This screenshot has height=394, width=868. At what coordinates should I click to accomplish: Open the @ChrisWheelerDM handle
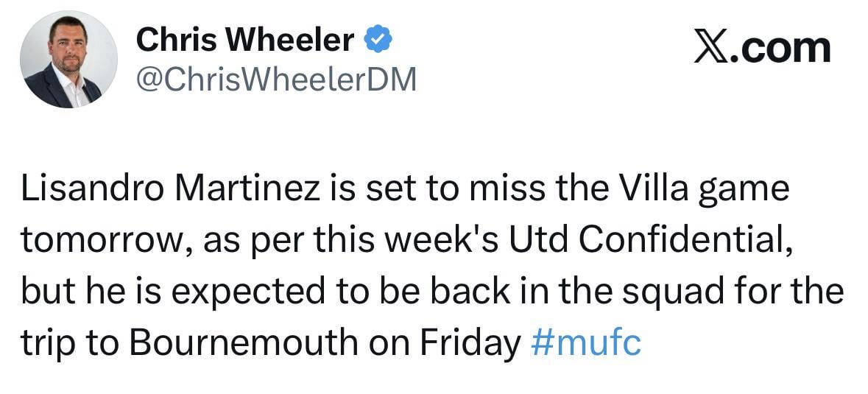point(275,80)
